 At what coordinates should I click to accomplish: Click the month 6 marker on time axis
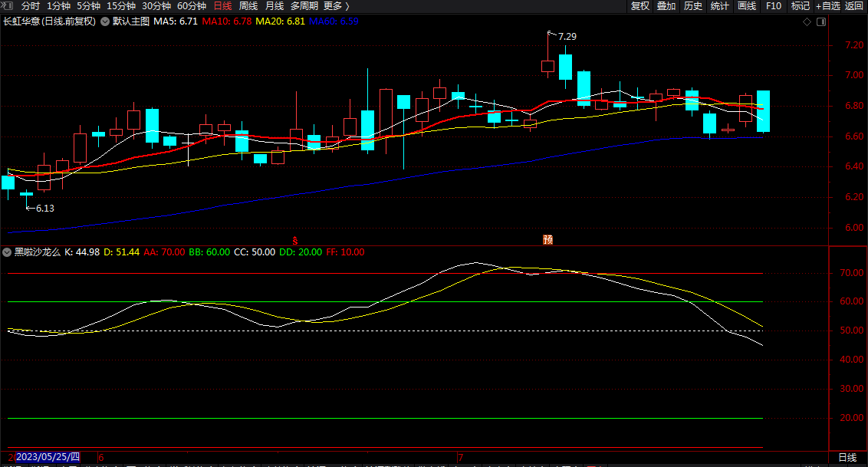click(100, 458)
